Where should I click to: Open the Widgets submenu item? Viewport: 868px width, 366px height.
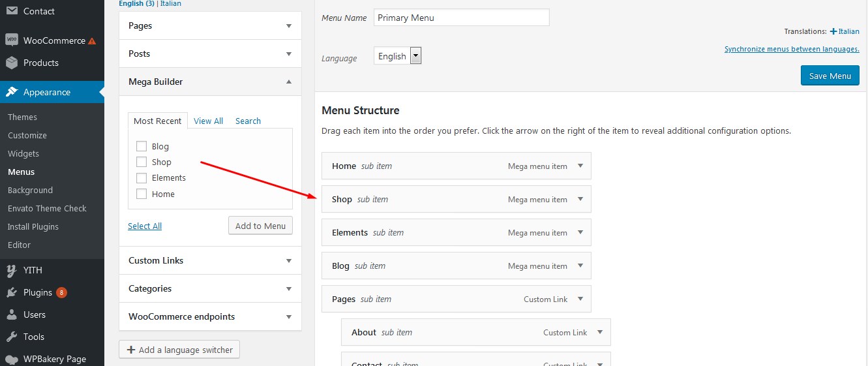tap(23, 153)
